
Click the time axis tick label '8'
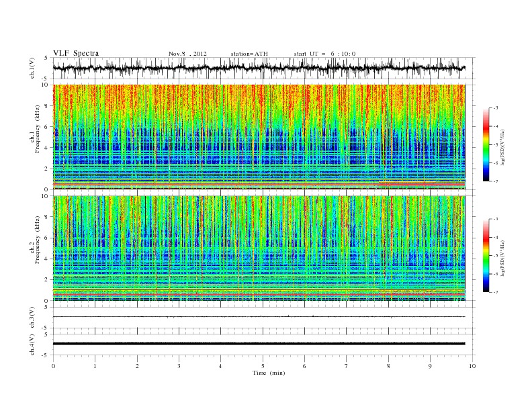388,366
